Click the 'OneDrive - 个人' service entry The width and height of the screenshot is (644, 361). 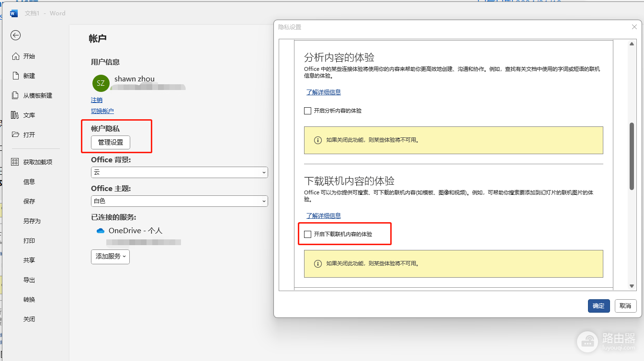point(136,231)
